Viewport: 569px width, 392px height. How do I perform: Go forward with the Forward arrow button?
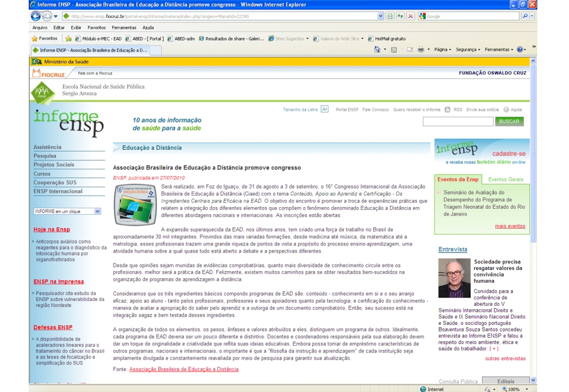47,16
